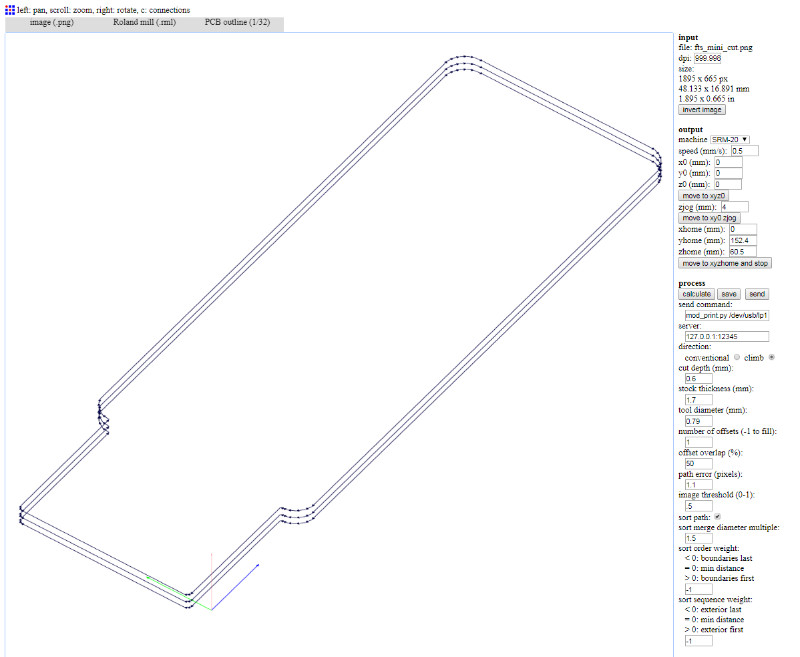The width and height of the screenshot is (800, 657).
Task: Edit the tool diameter (mm) field
Action: 698,421
